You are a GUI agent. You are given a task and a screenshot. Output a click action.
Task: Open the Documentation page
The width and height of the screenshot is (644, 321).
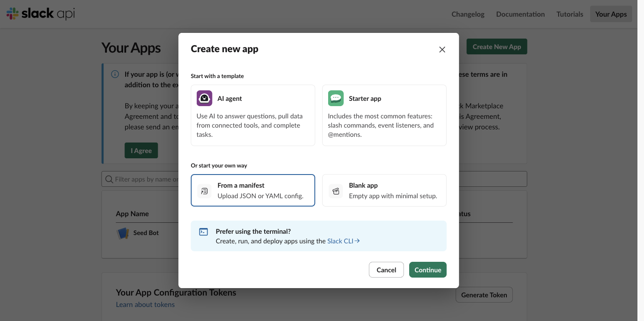(x=520, y=14)
